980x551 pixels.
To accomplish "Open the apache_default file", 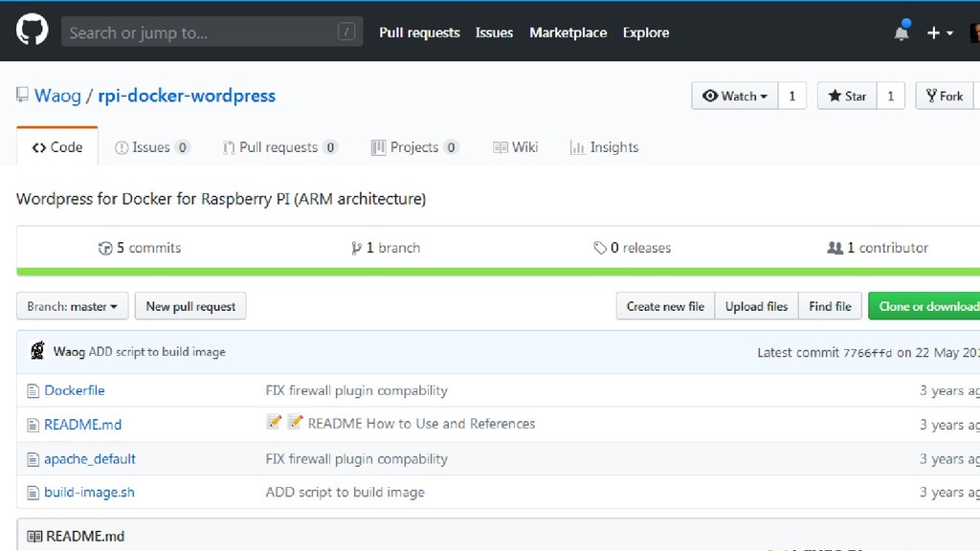I will pos(89,458).
